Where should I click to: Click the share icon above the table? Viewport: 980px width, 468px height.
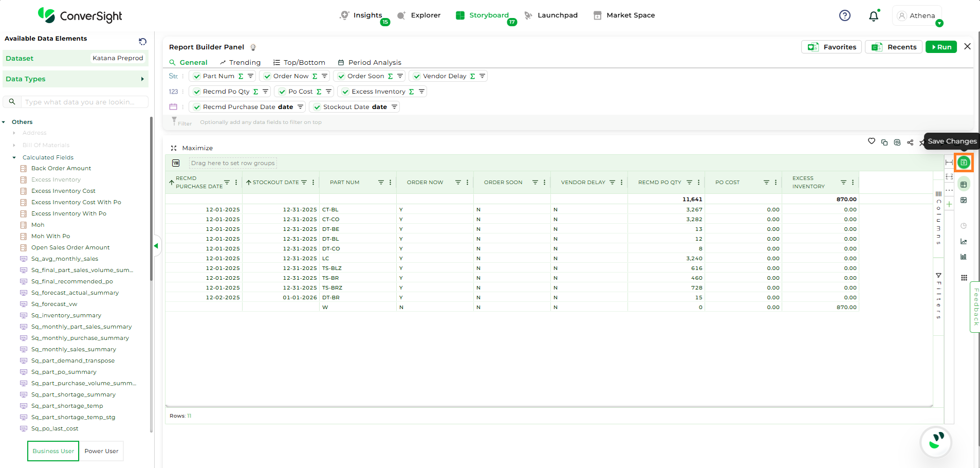pyautogui.click(x=910, y=142)
